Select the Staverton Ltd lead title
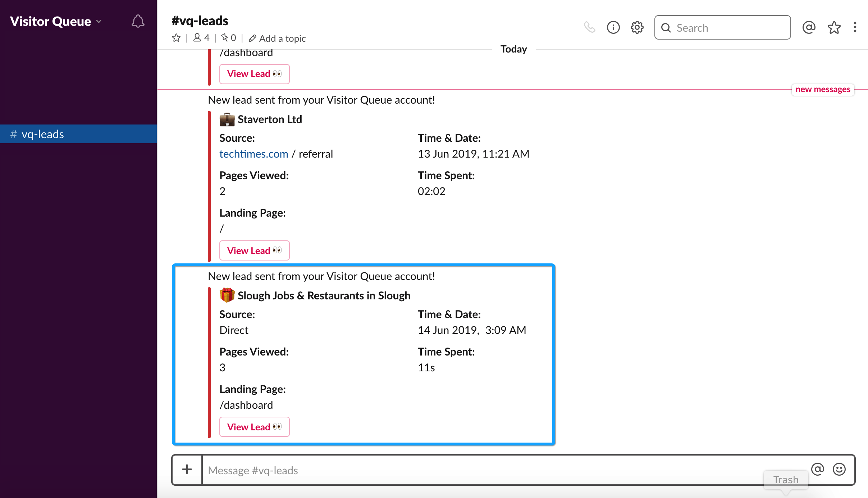Image resolution: width=868 pixels, height=498 pixels. (270, 119)
